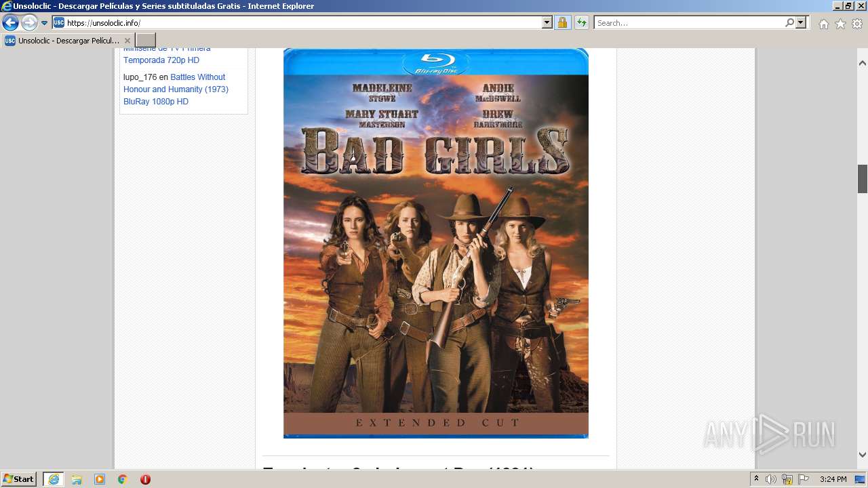Open the search provider dropdown arrow
This screenshot has width=868, height=488.
tap(801, 23)
